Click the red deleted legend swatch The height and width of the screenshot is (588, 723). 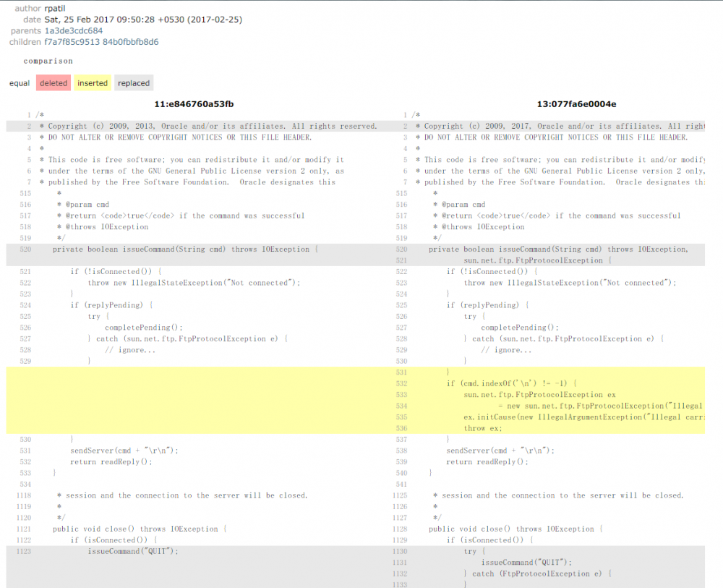coord(53,82)
